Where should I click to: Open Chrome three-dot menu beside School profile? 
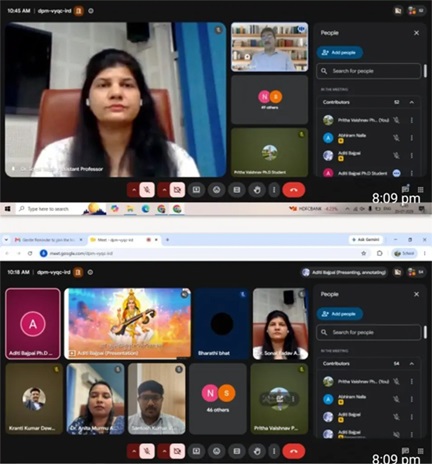pyautogui.click(x=425, y=253)
